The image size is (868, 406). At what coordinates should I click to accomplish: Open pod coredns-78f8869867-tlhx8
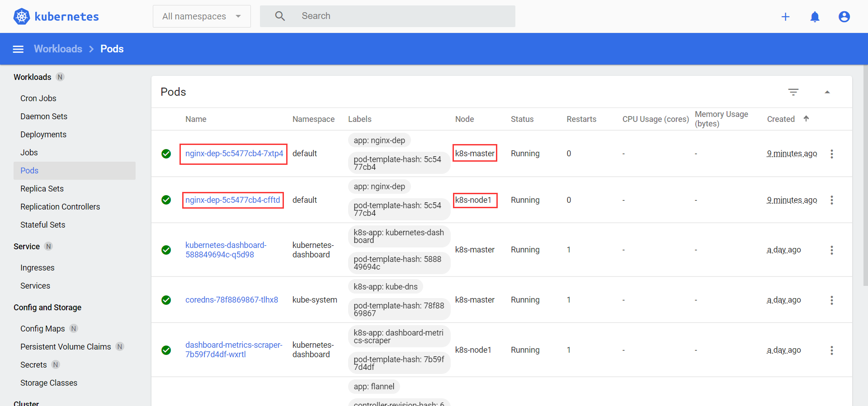click(231, 300)
